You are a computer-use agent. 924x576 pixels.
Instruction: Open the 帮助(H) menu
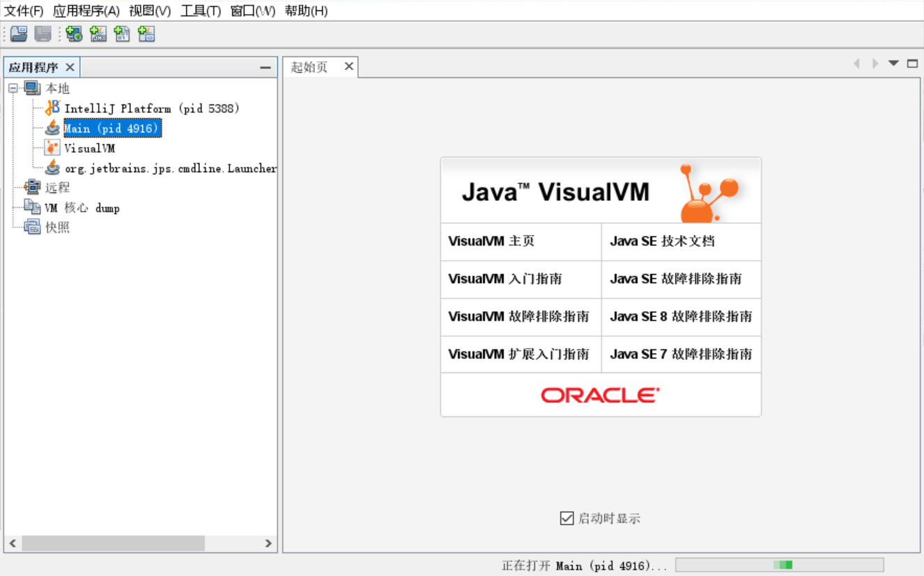[306, 11]
